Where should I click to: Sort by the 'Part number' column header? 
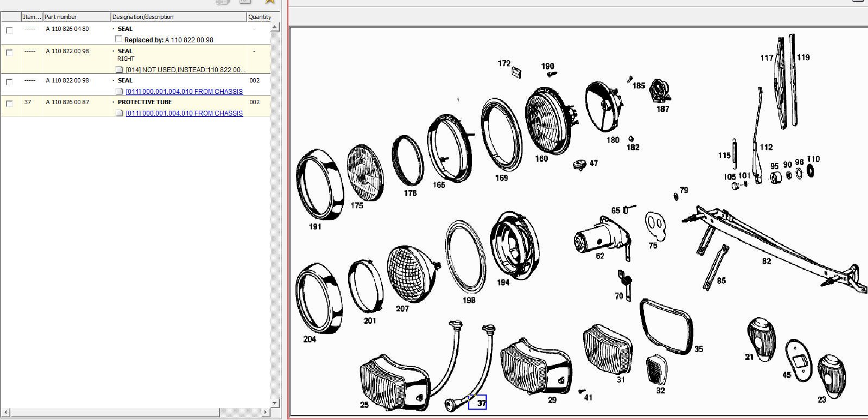[x=77, y=17]
